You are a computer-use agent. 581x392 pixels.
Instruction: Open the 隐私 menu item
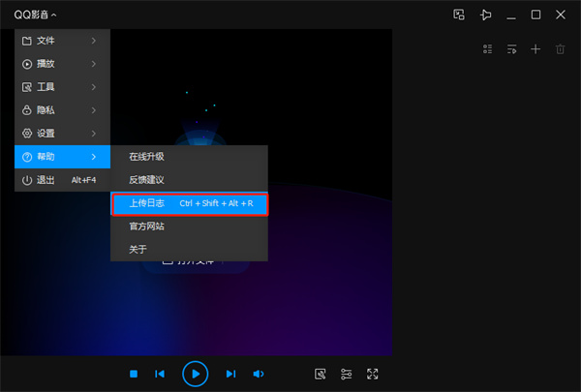point(62,110)
